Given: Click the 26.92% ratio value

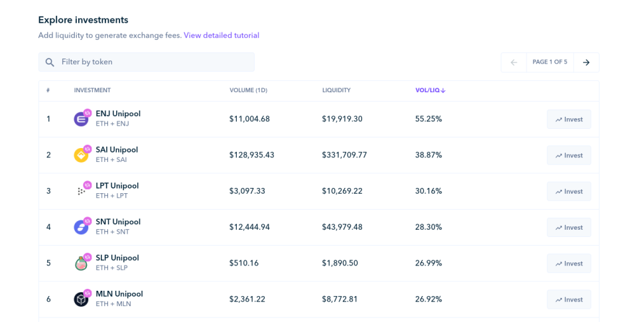Looking at the screenshot, I should [x=429, y=299].
